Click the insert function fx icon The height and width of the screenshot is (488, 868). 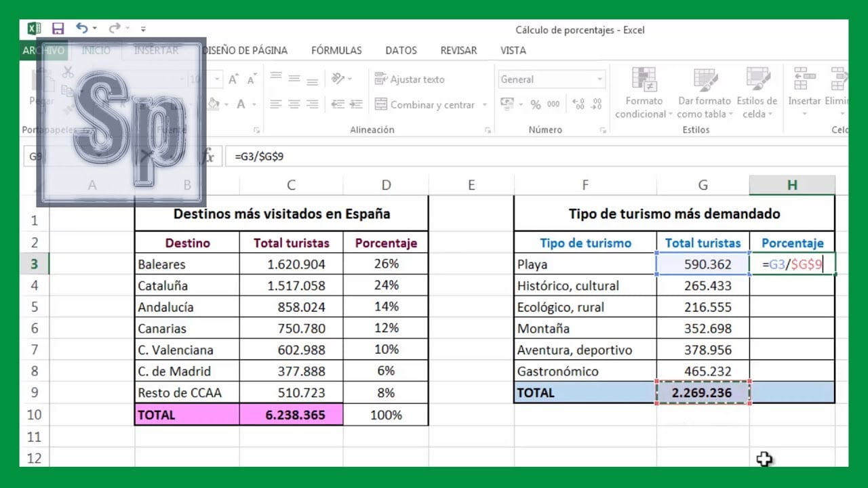[209, 157]
